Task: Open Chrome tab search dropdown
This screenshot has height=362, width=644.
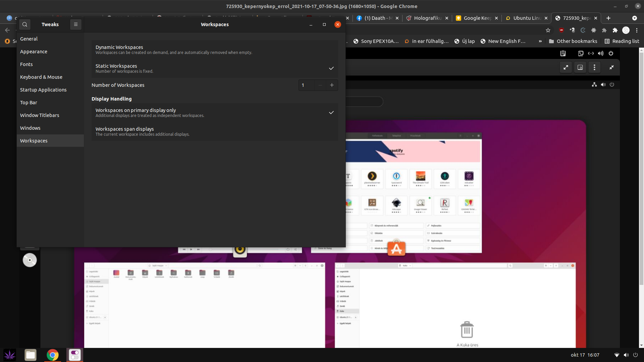Action: point(634,18)
